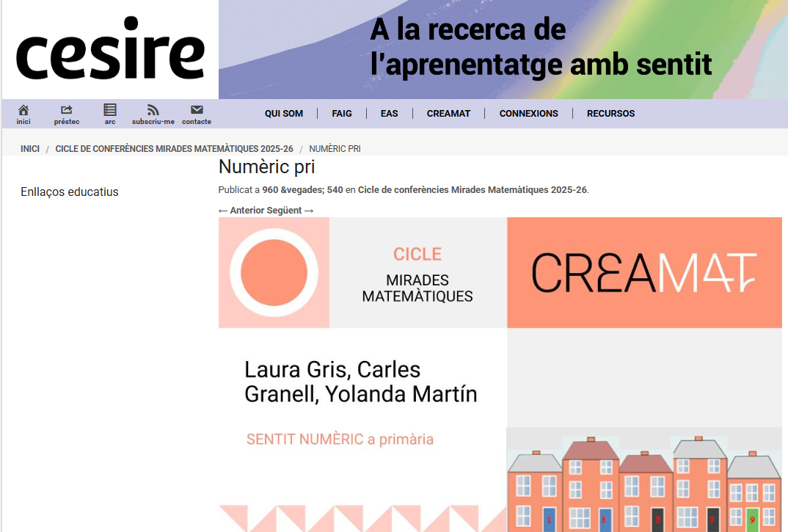Open the FAIG menu item
The image size is (788, 532).
click(342, 114)
